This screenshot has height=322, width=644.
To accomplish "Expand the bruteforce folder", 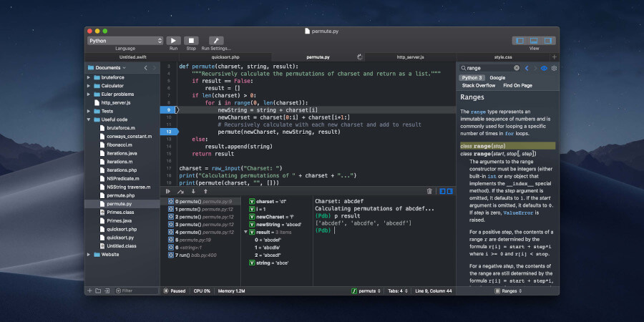I will click(x=89, y=77).
